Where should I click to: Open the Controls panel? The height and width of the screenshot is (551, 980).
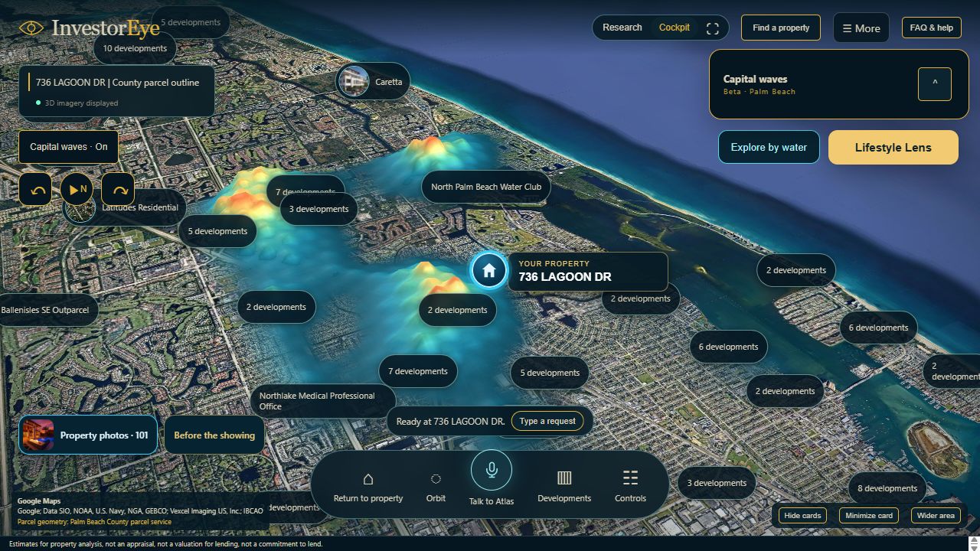pyautogui.click(x=631, y=486)
